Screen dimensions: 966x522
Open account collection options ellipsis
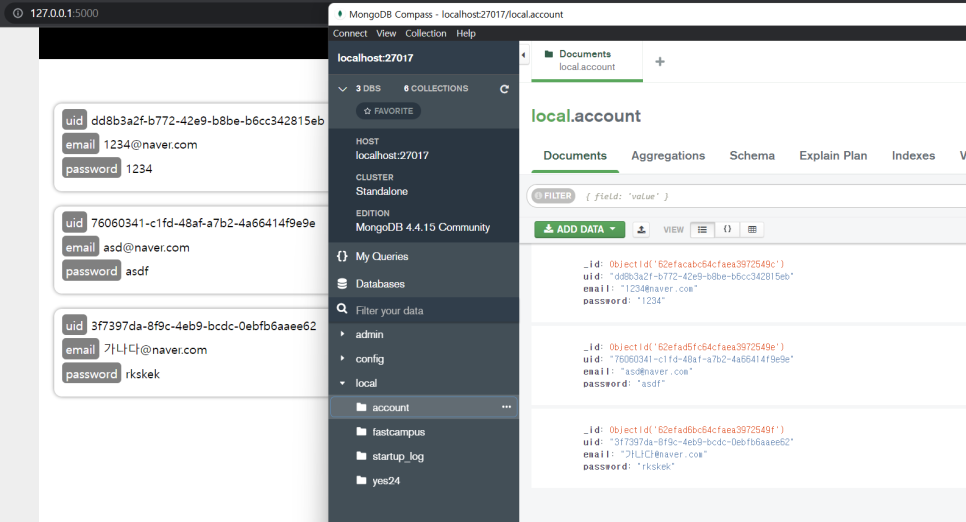[x=506, y=407]
